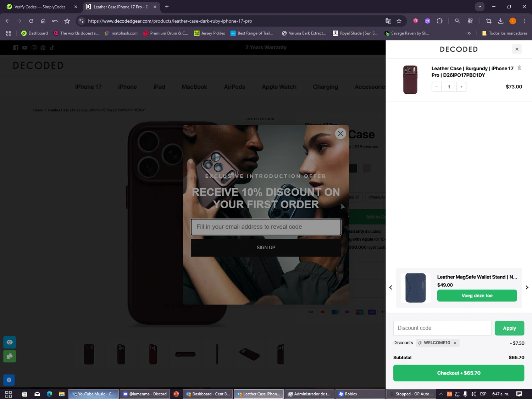Close the 10% discount popup

[x=340, y=133]
